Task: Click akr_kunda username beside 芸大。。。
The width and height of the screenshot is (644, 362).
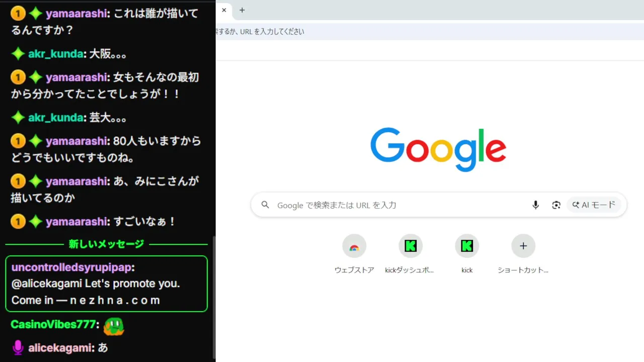Action: [x=56, y=118]
